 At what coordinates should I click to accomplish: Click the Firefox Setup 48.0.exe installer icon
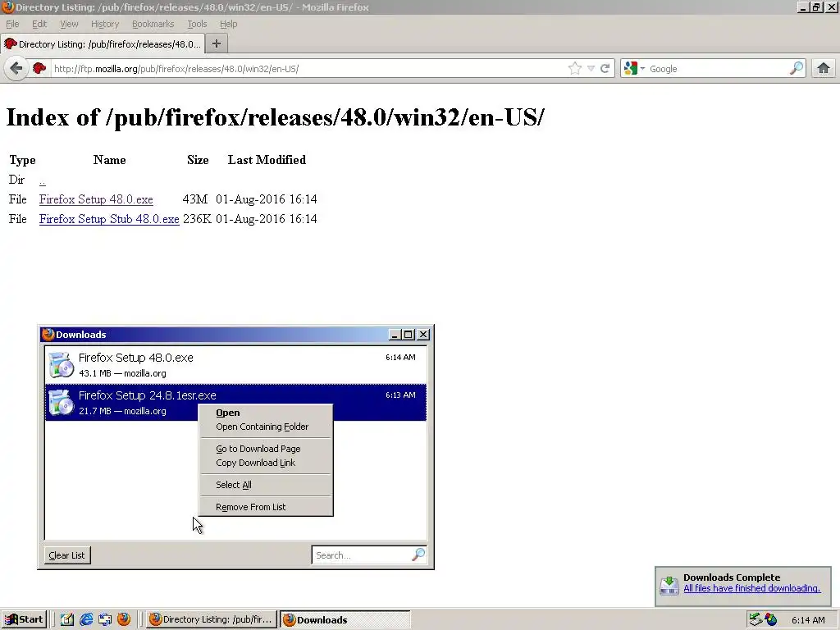pyautogui.click(x=61, y=365)
